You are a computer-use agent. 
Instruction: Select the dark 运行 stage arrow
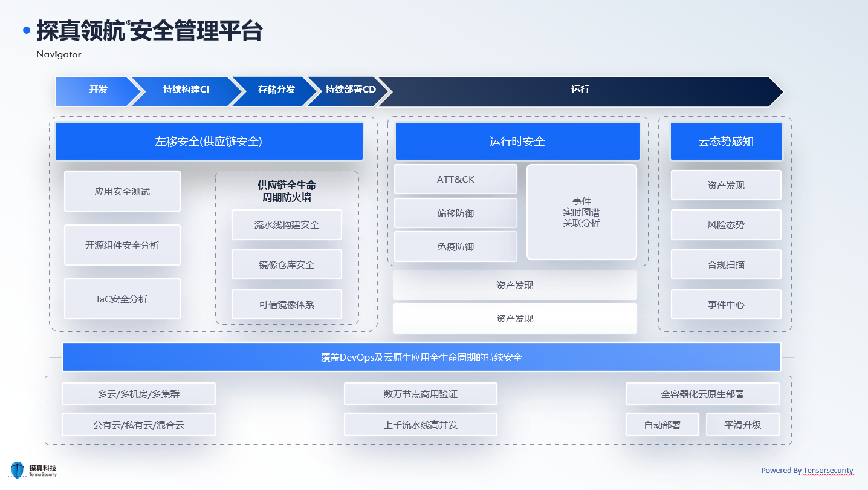[580, 90]
